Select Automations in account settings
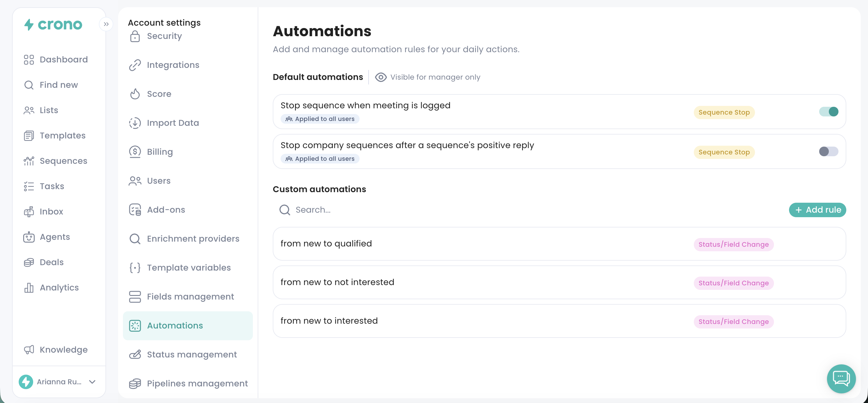Screen dimensions: 868x403 (x=188, y=326)
